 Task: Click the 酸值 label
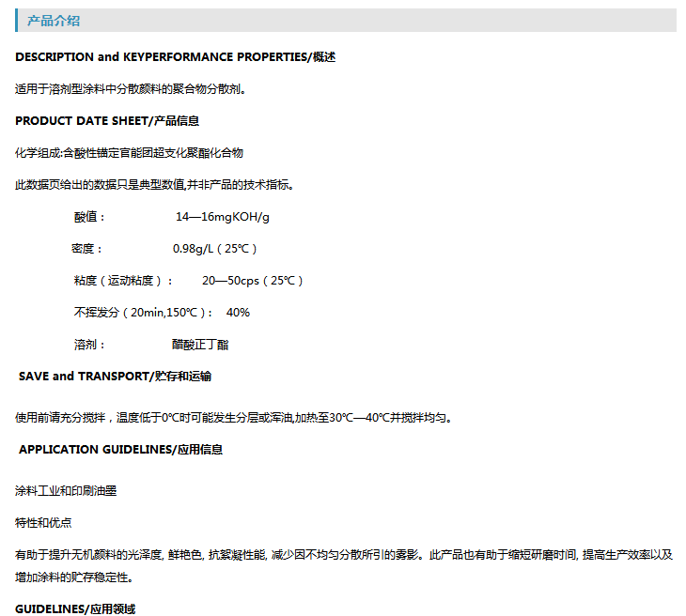[x=90, y=217]
